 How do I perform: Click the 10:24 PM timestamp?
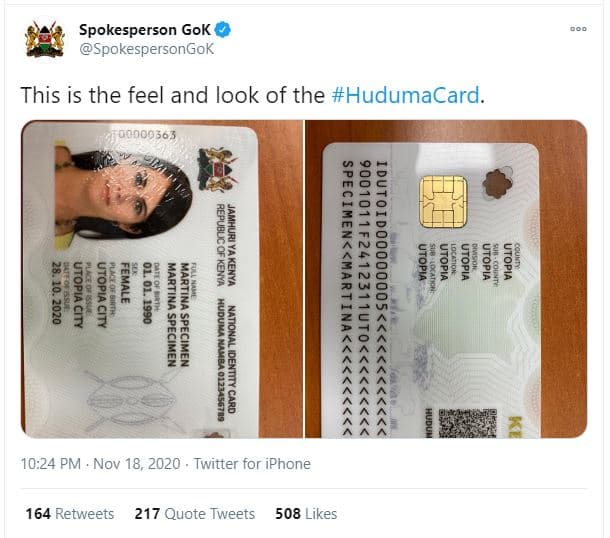coord(51,464)
